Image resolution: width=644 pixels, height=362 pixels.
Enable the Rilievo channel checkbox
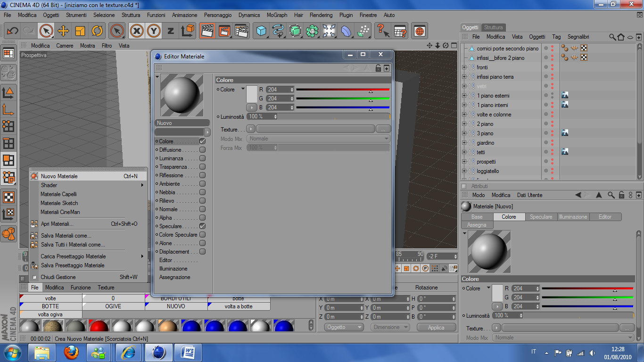202,201
